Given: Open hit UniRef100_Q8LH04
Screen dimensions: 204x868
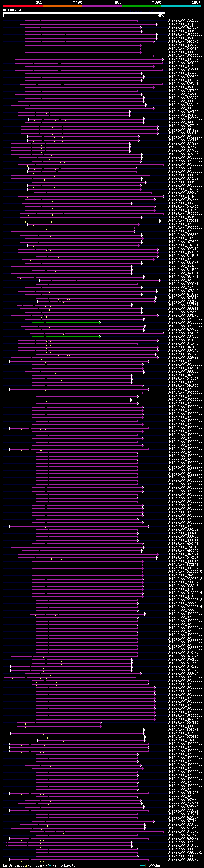Looking at the screenshot, I should point(183,59).
